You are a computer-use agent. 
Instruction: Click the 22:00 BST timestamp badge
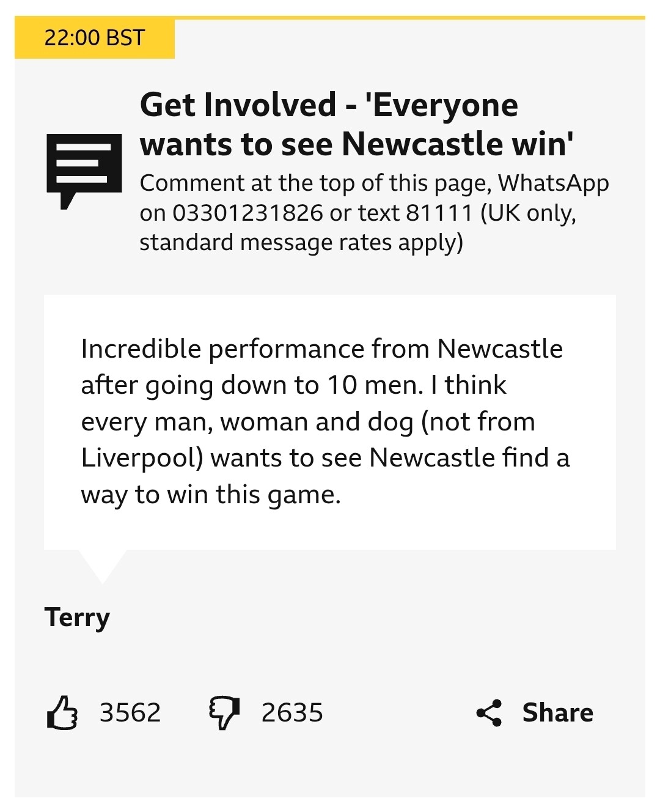coord(95,38)
